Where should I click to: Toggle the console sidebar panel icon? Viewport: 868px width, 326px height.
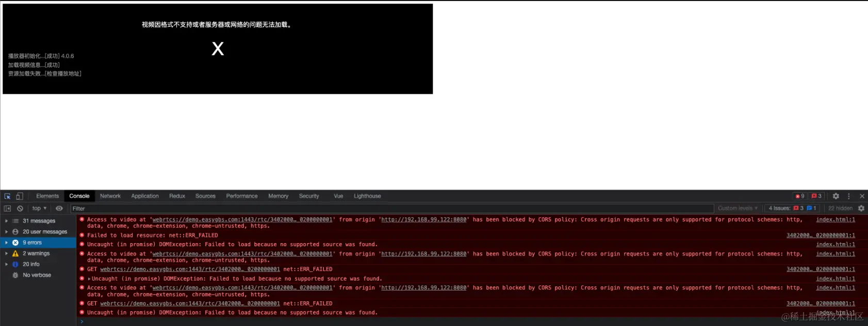(7, 209)
